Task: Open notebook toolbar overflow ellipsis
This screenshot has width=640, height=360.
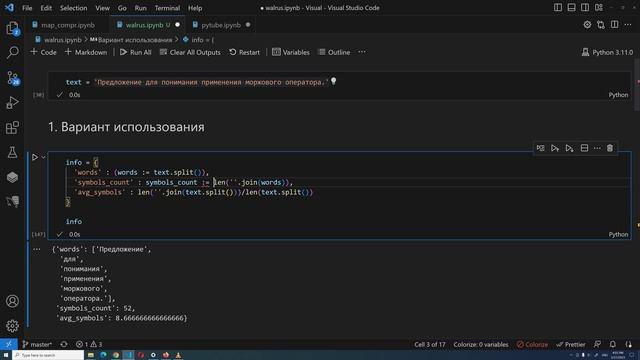Action: [x=362, y=52]
